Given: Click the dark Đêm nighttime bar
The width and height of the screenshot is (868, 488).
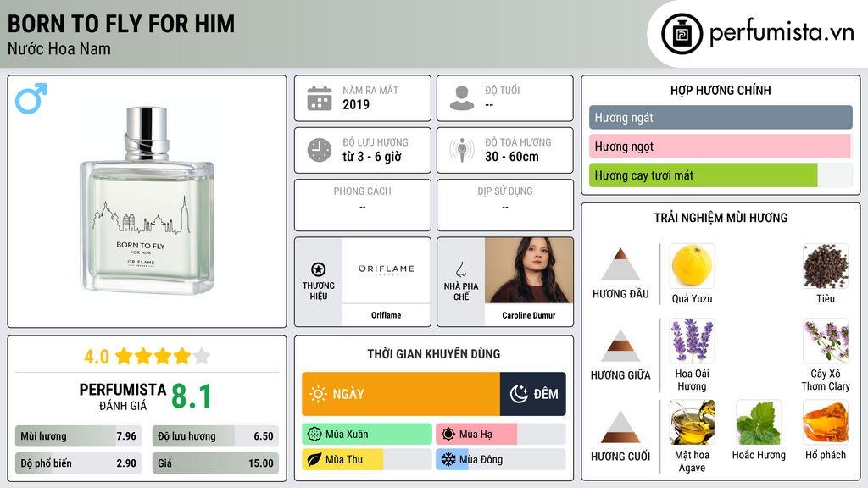Looking at the screenshot, I should pos(533,394).
